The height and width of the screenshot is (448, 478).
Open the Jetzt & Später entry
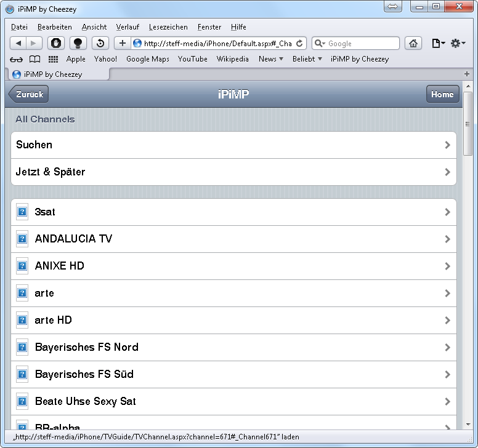[233, 172]
